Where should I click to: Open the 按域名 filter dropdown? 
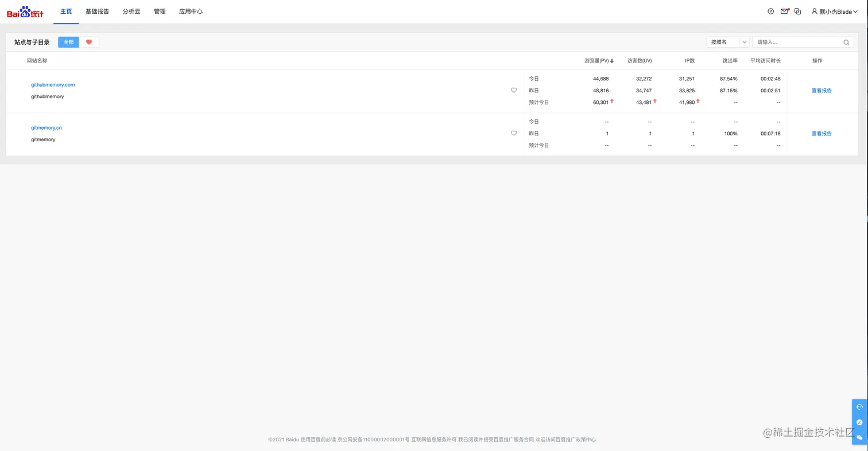coord(728,42)
